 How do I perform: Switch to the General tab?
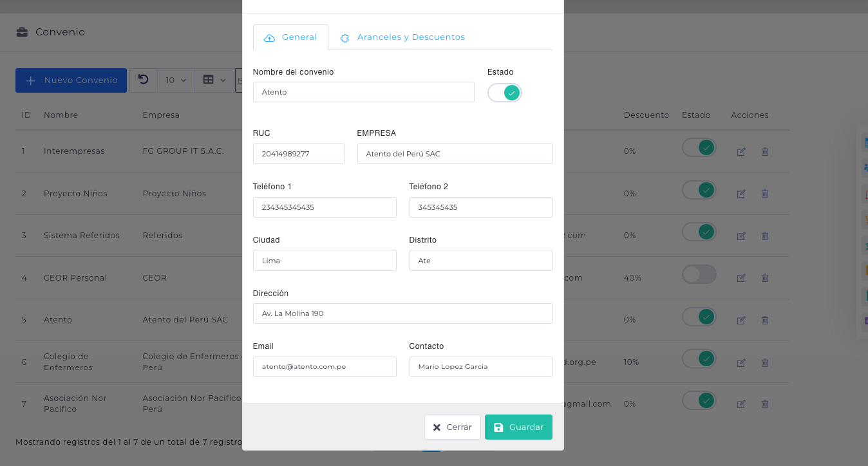click(x=290, y=37)
